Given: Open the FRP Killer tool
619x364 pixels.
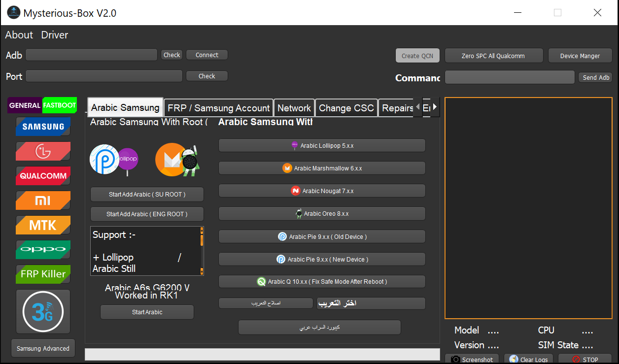Looking at the screenshot, I should pos(43,274).
